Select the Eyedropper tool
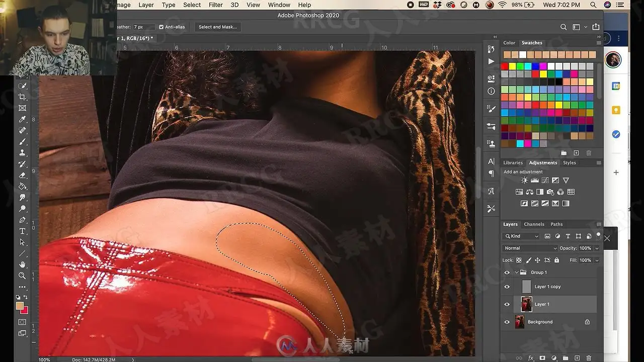Image resolution: width=644 pixels, height=362 pixels. click(22, 119)
